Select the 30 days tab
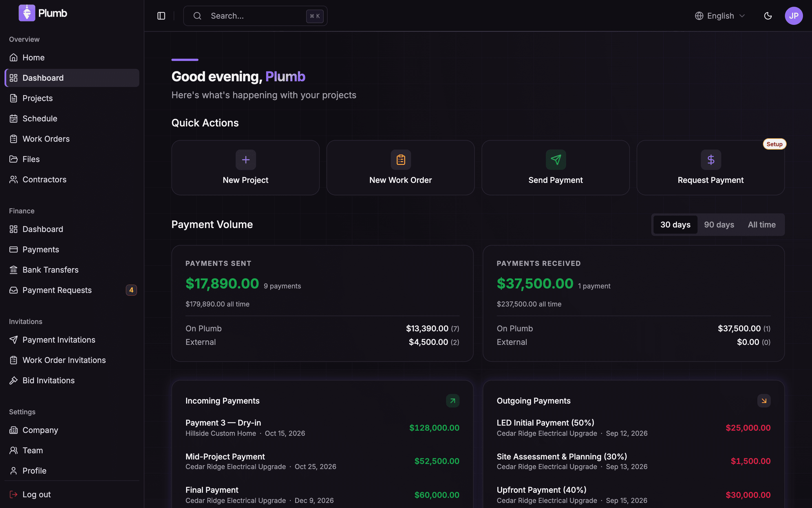Screen dimensions: 812x508 (x=675, y=225)
